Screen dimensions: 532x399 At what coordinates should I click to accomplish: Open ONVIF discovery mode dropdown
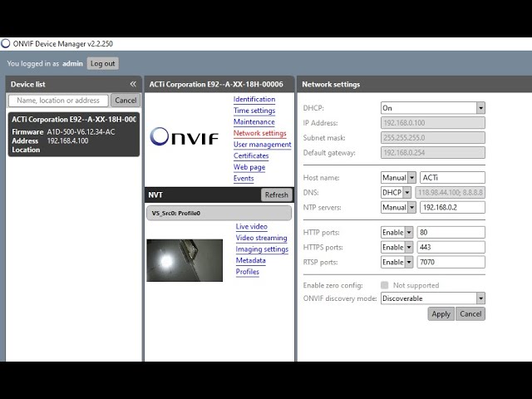tap(432, 298)
